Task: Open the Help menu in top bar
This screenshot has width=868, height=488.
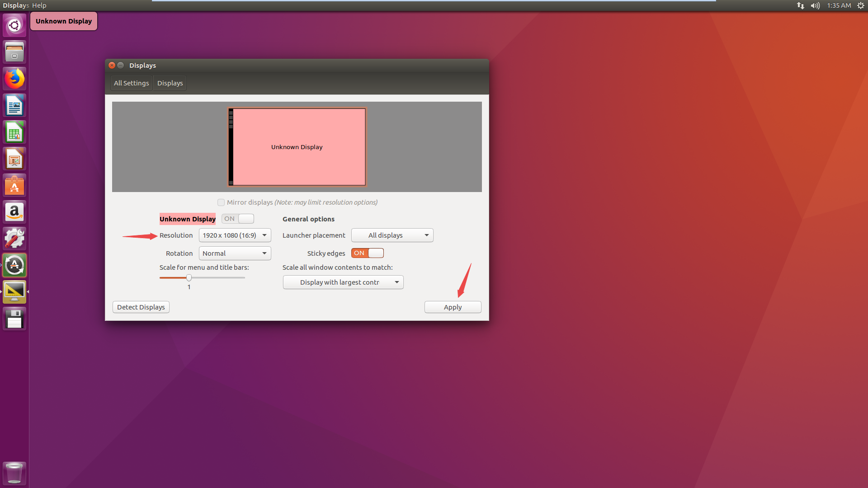Action: click(x=39, y=5)
